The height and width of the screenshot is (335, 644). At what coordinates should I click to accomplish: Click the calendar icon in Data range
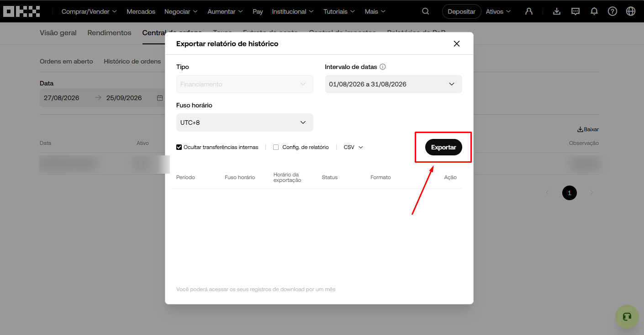[x=160, y=98]
